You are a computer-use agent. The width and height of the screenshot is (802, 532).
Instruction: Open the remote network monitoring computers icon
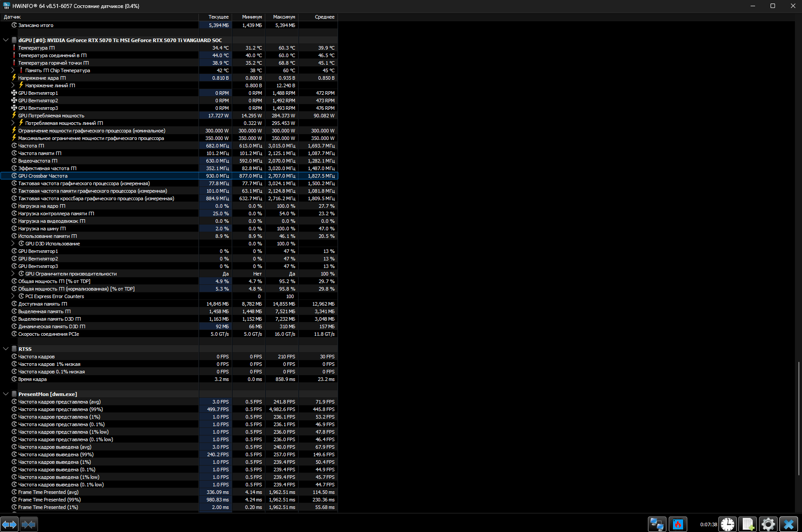(657, 524)
